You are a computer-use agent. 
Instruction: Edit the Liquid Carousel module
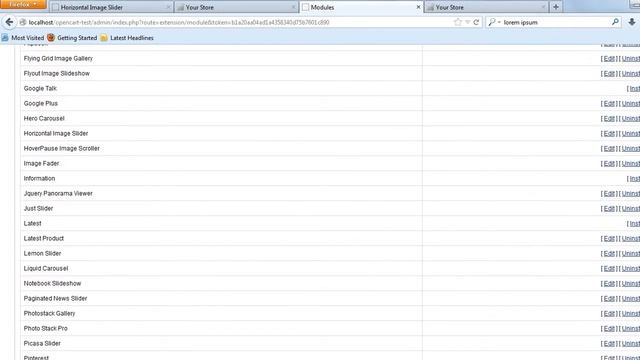tap(609, 269)
